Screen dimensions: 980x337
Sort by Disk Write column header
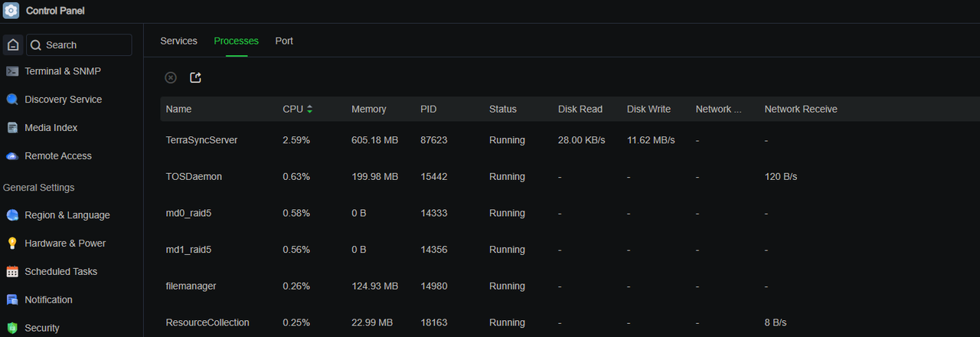[x=648, y=110]
